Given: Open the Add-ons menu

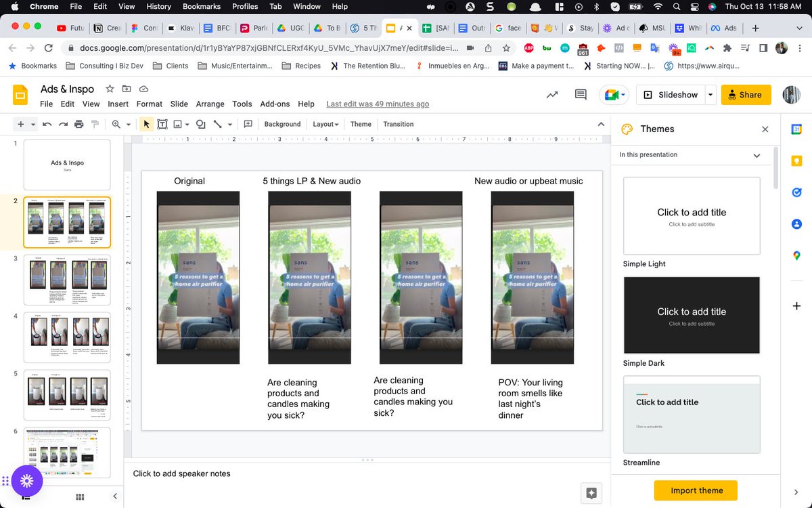Looking at the screenshot, I should pos(275,104).
